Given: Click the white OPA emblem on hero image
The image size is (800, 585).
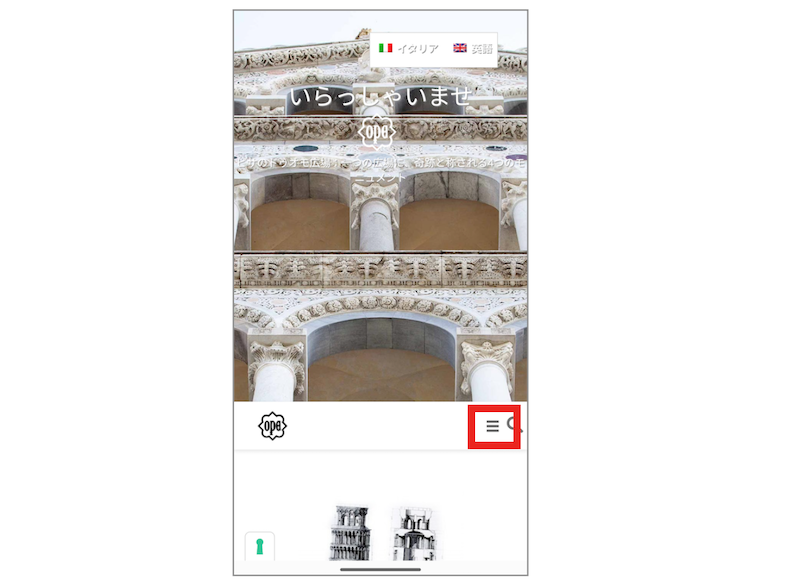Looking at the screenshot, I should click(377, 132).
